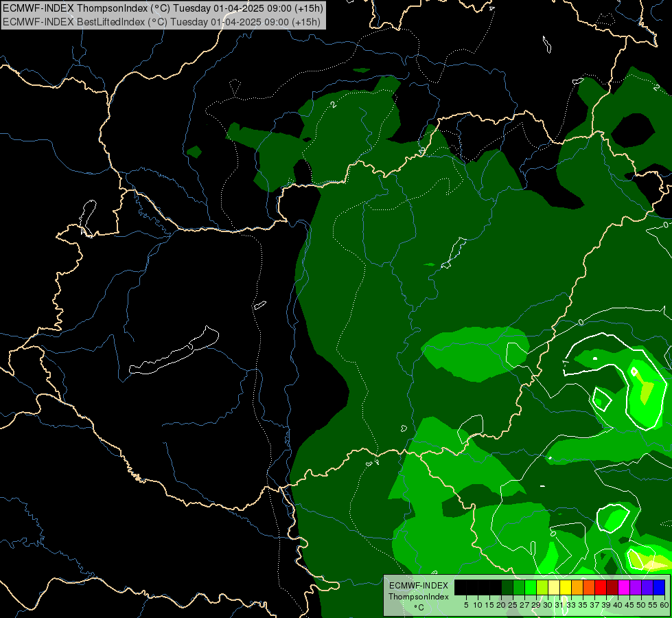The image size is (672, 618).
Task: Select the magenta 40-45 legend swatch
Action: 623,588
